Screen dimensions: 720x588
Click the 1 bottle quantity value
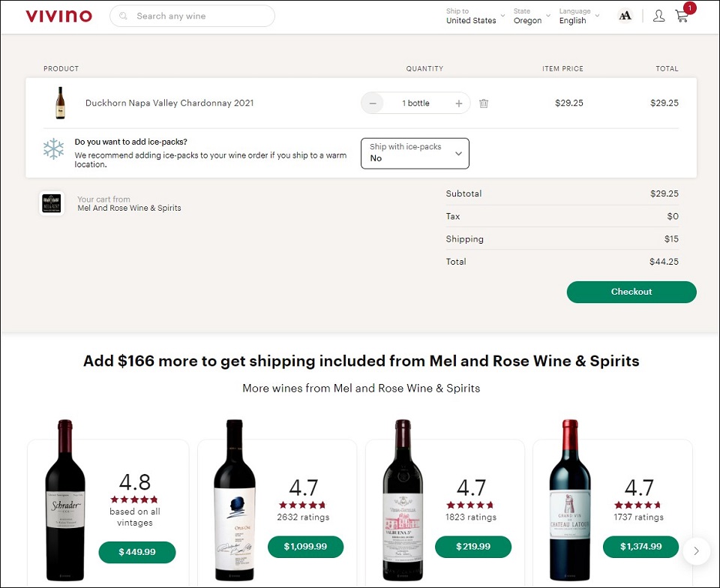point(415,103)
